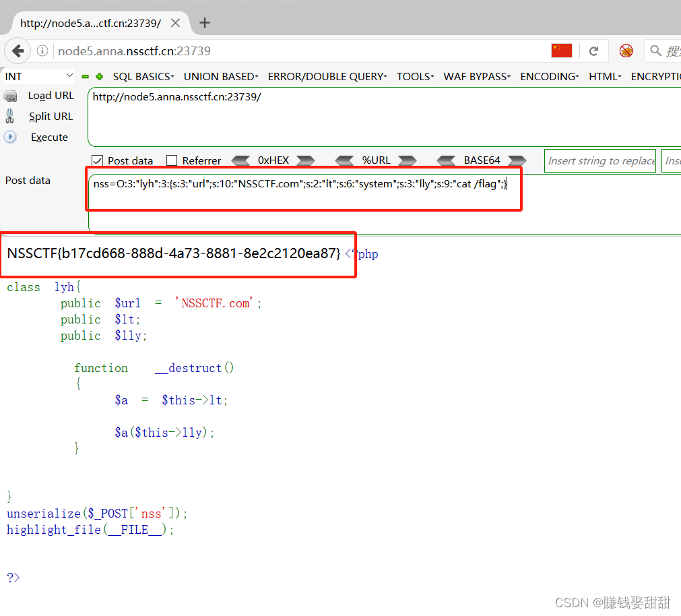Expand the UNION BASED menu
Viewport: 681px width, 616px height.
[x=221, y=76]
